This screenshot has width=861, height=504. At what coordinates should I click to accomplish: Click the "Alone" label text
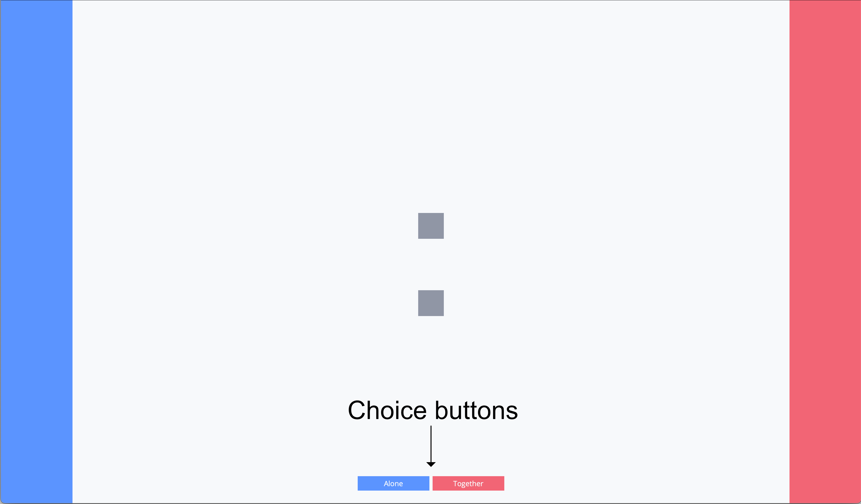393,484
